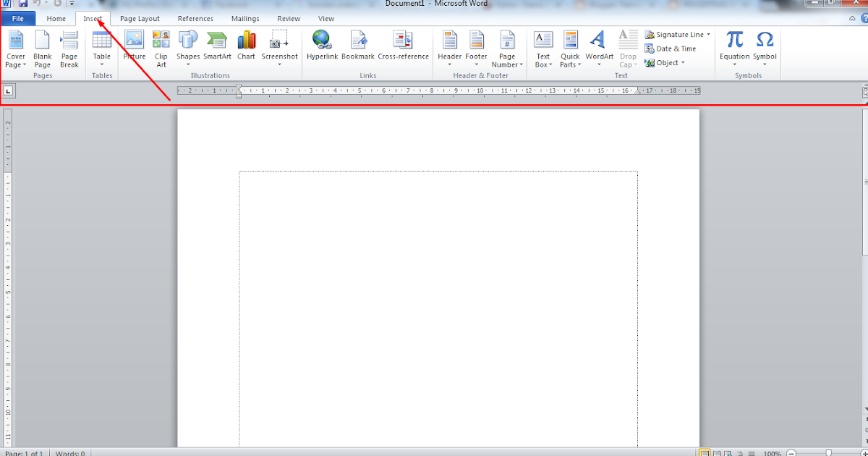Insert an Equation
This screenshot has height=456, width=868.
pyautogui.click(x=733, y=43)
